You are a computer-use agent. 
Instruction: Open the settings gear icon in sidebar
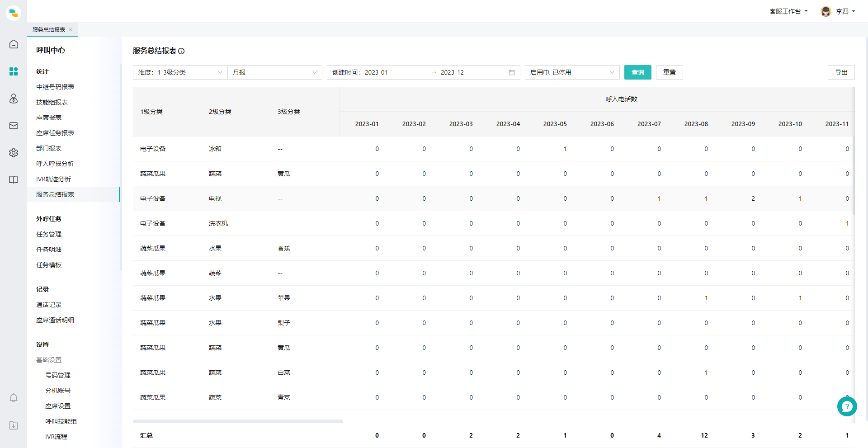point(14,153)
